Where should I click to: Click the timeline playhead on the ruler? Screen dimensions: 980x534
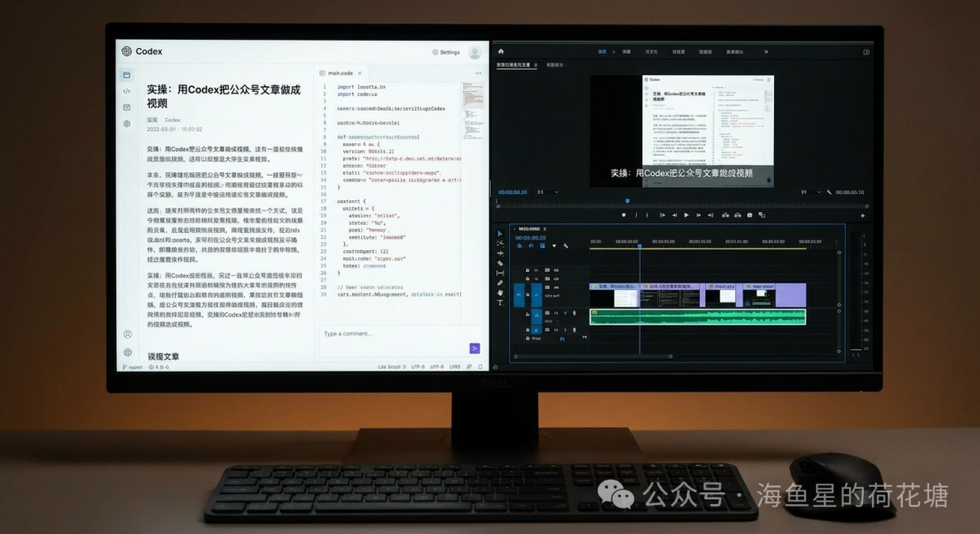click(x=640, y=246)
